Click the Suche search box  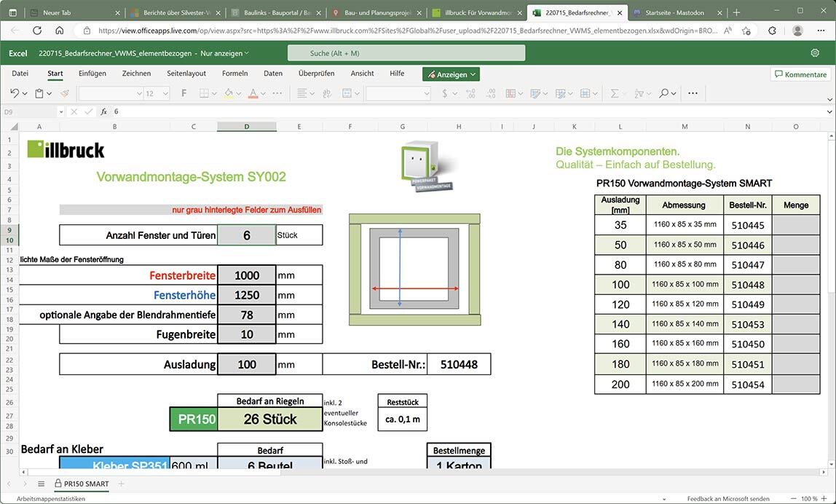(406, 53)
